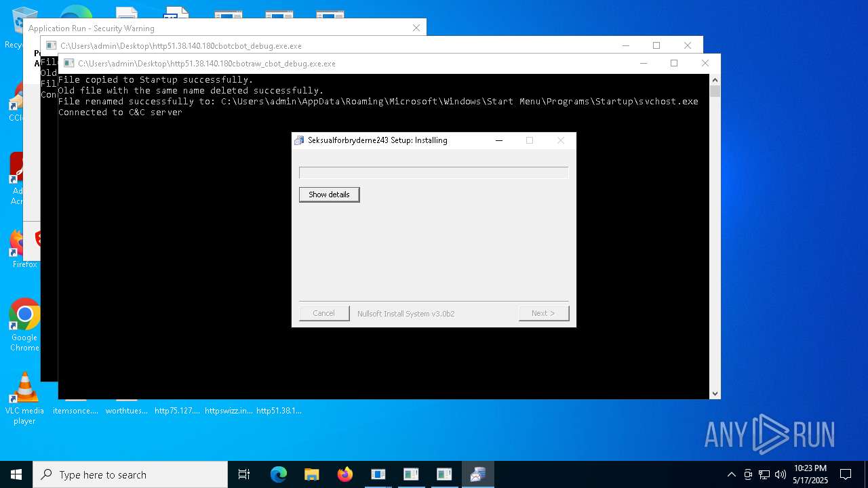
Task: Launch Microsoft Edge from taskbar
Action: point(279,474)
